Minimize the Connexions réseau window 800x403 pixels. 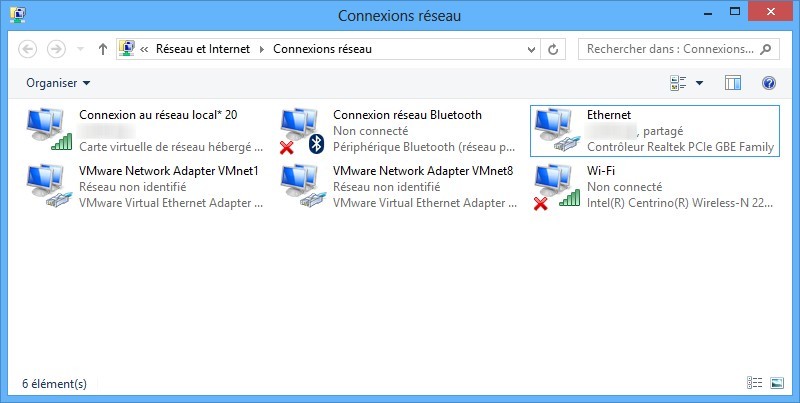coord(710,12)
